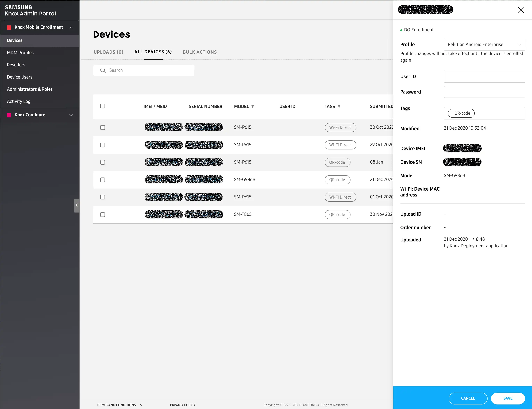Click the Password input field
This screenshot has width=532, height=409.
(484, 92)
